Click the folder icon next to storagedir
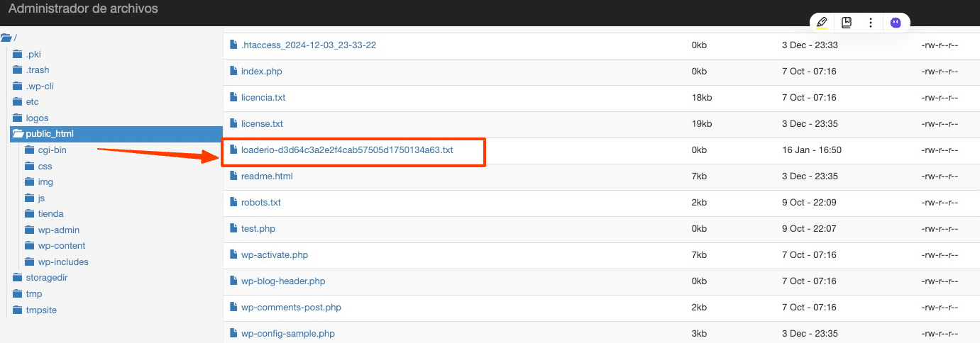Screen dimensions: 980x343 click(18, 278)
